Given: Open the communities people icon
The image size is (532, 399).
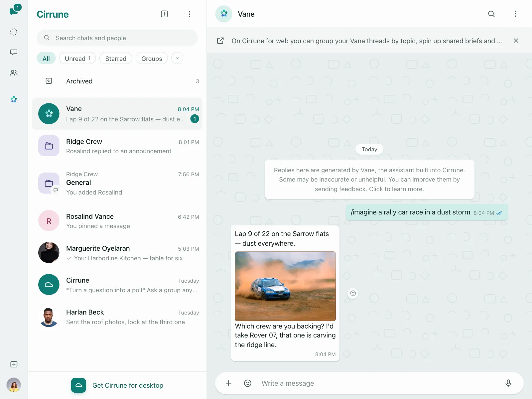Looking at the screenshot, I should (14, 73).
